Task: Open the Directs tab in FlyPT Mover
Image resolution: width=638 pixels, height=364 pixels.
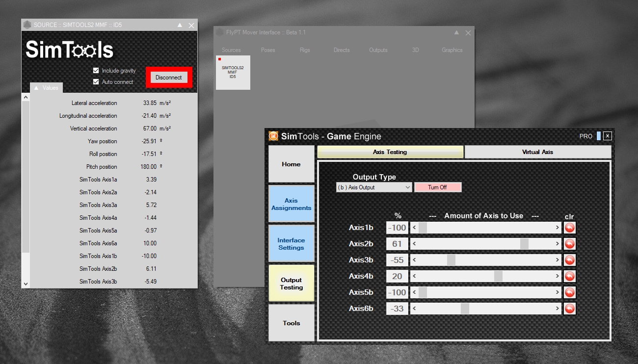Action: pyautogui.click(x=342, y=50)
